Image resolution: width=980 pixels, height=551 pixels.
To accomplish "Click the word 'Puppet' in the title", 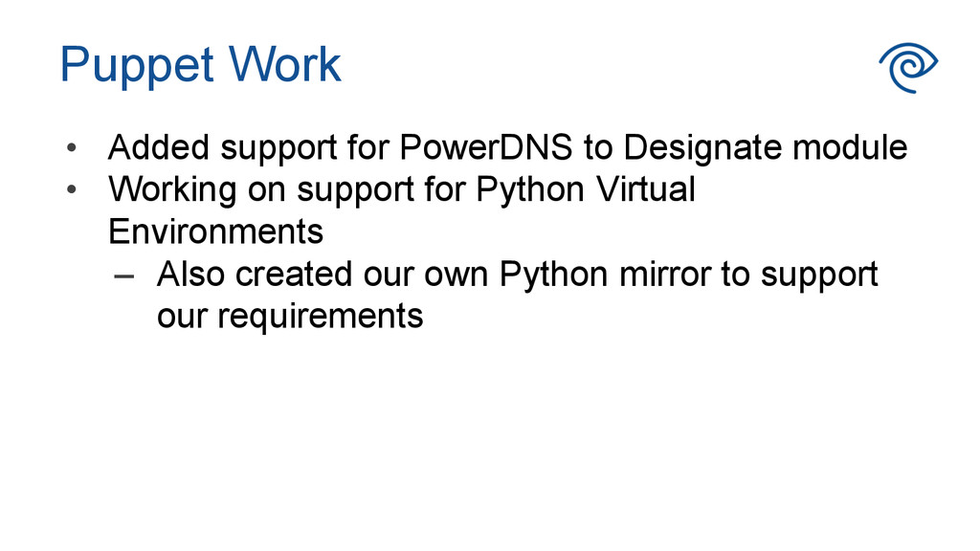I will click(137, 65).
